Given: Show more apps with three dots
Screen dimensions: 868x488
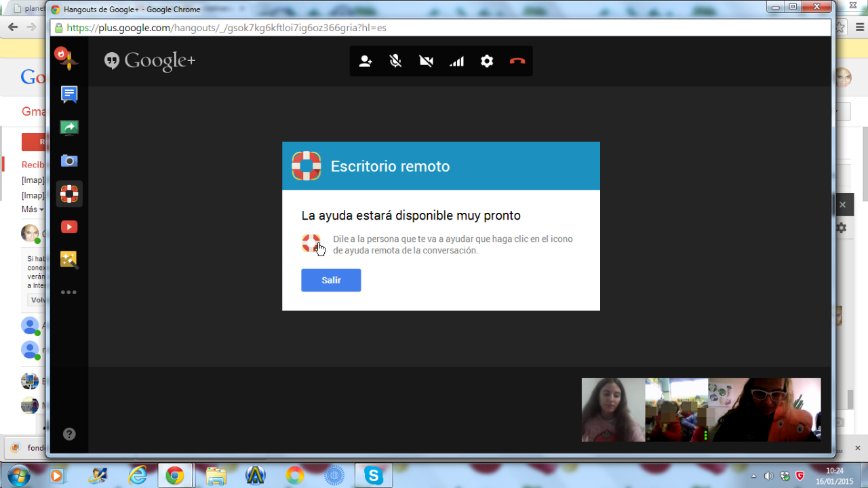Looking at the screenshot, I should coord(69,293).
